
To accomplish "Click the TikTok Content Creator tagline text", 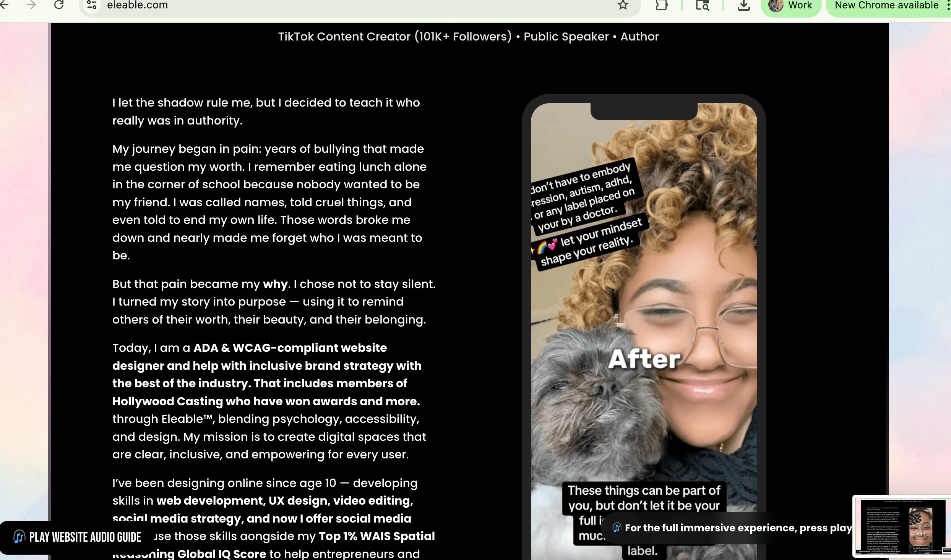I will tap(468, 36).
